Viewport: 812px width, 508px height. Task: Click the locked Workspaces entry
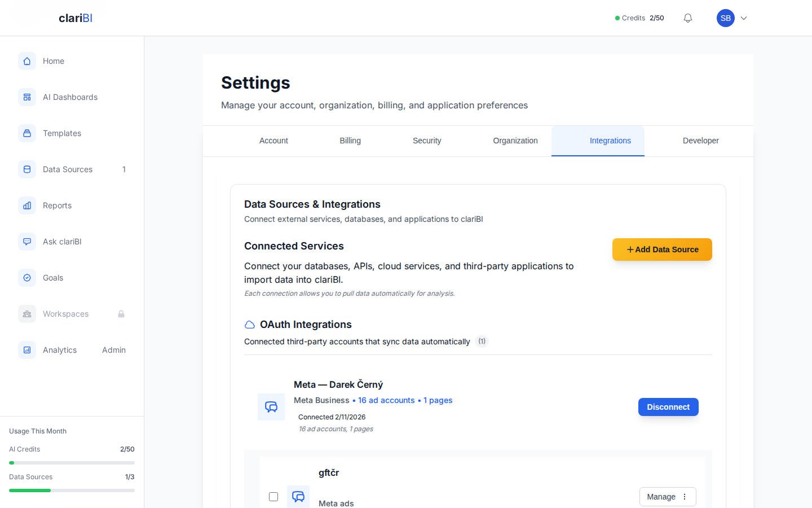click(65, 314)
